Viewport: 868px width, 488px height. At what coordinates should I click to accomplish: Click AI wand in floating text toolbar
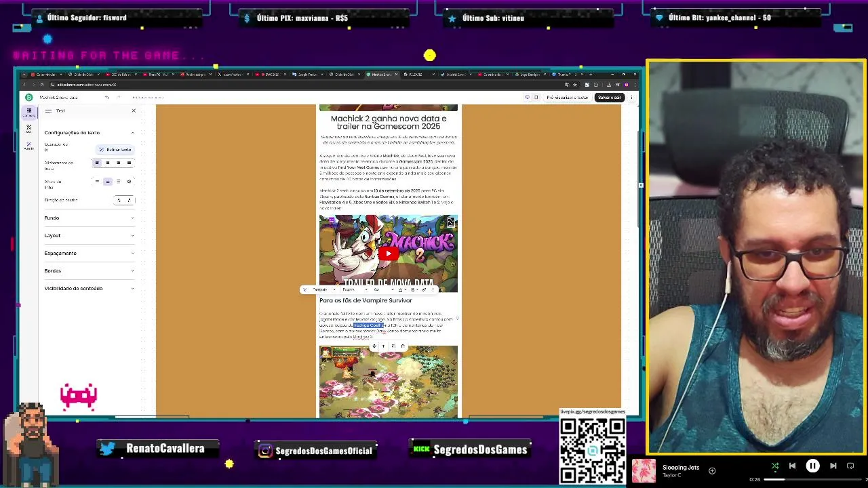pos(304,289)
